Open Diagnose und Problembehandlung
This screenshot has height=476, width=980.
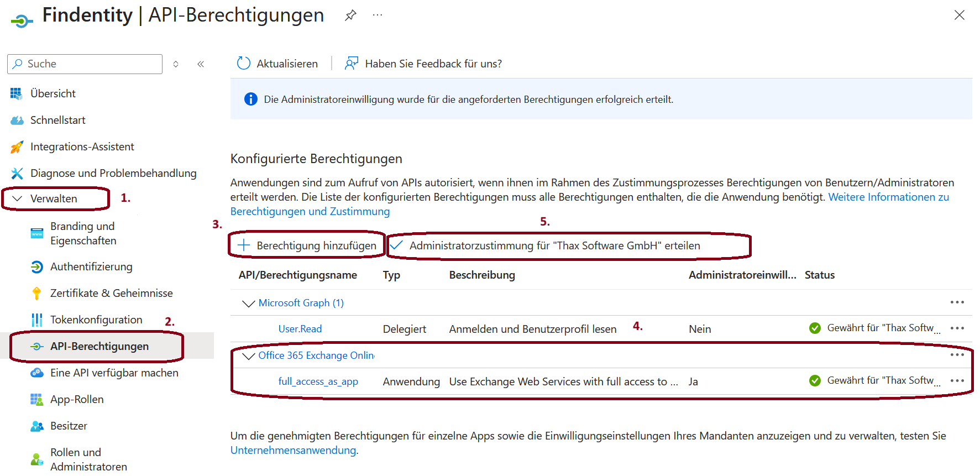click(x=113, y=173)
